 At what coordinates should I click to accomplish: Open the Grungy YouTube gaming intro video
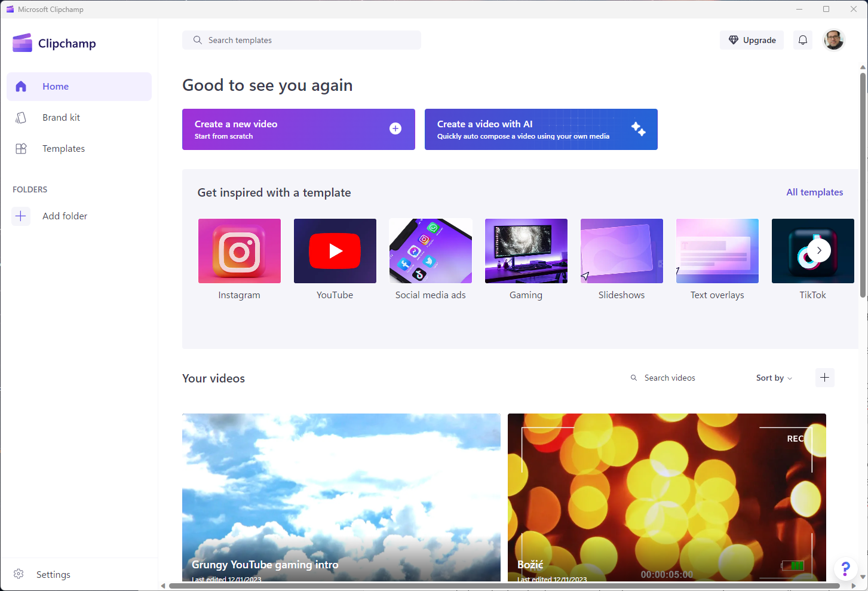coord(341,497)
